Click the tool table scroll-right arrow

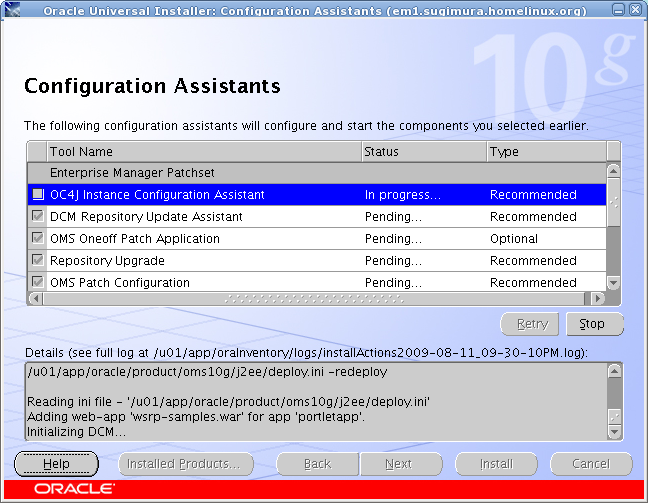point(597,298)
